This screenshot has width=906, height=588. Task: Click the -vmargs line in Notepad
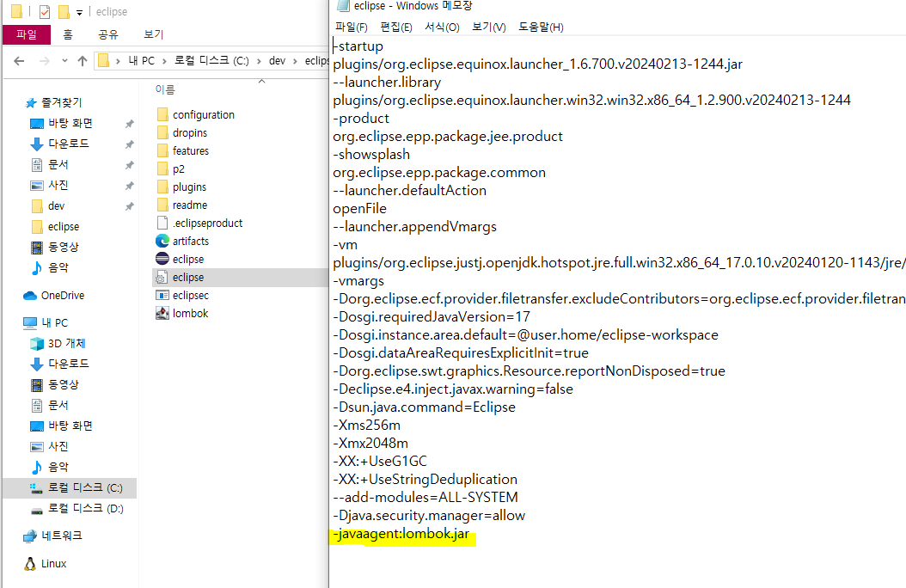click(358, 281)
